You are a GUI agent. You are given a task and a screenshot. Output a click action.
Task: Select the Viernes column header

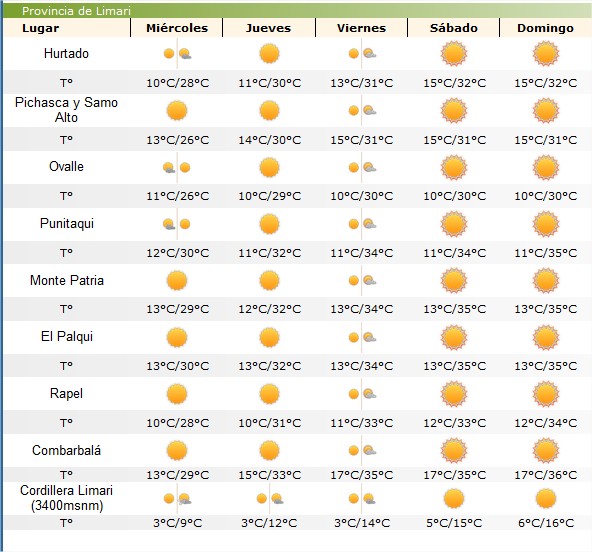tap(361, 28)
